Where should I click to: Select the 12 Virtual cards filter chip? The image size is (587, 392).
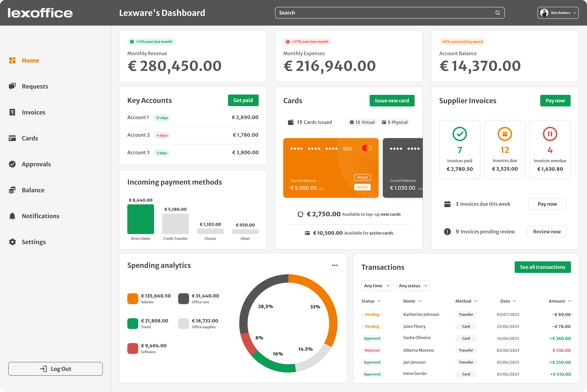[362, 122]
